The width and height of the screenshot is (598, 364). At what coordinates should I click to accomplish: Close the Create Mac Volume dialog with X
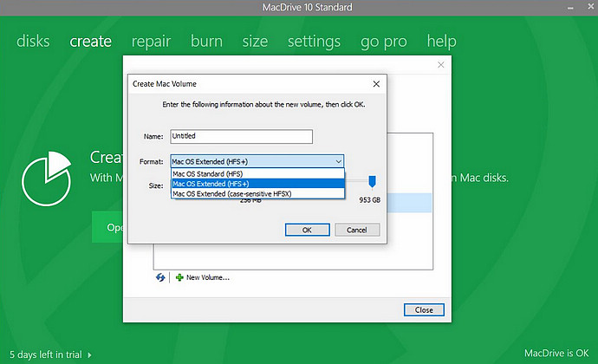(x=376, y=84)
